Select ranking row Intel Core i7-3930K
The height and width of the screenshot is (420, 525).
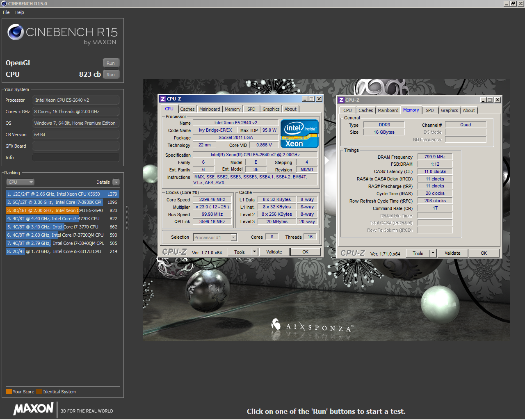[62, 202]
